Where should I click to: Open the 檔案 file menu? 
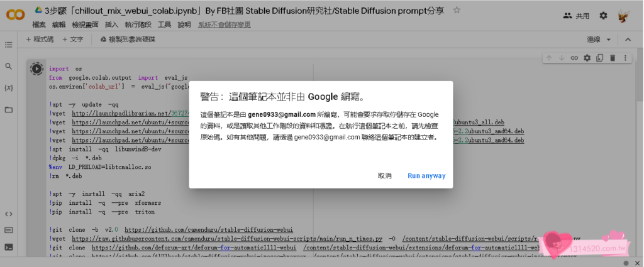[x=40, y=25]
